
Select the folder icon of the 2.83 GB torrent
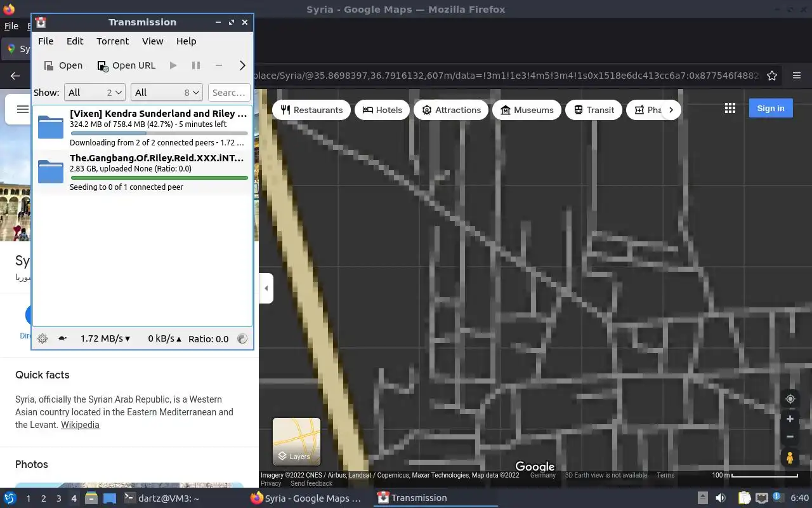click(51, 171)
